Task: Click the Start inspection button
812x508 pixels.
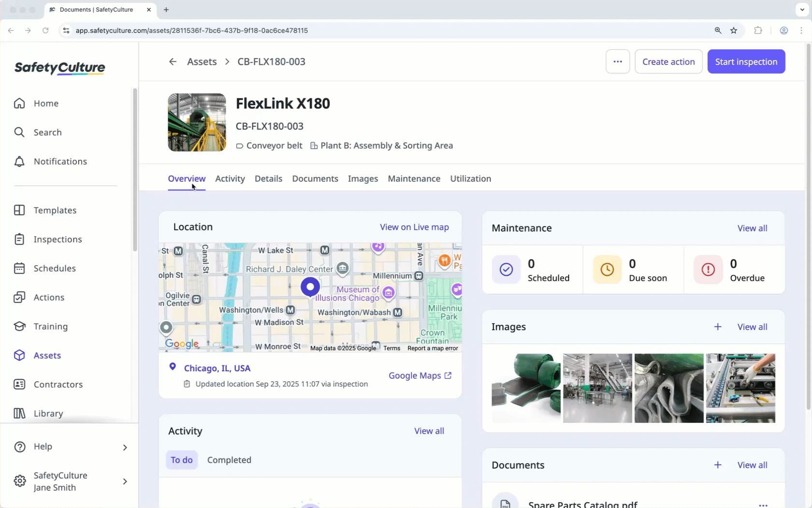Action: (x=746, y=61)
